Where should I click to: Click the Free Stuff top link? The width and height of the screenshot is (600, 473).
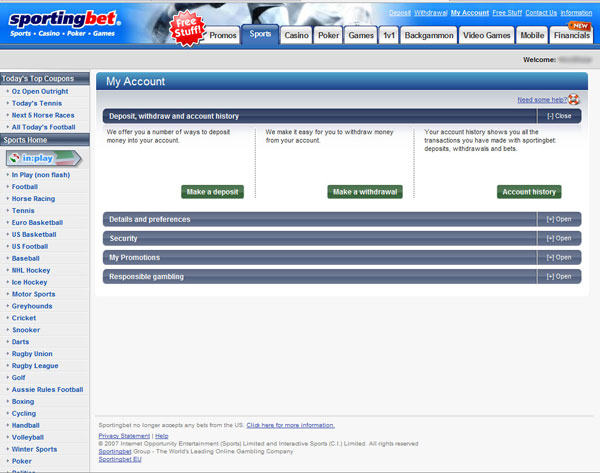(507, 13)
